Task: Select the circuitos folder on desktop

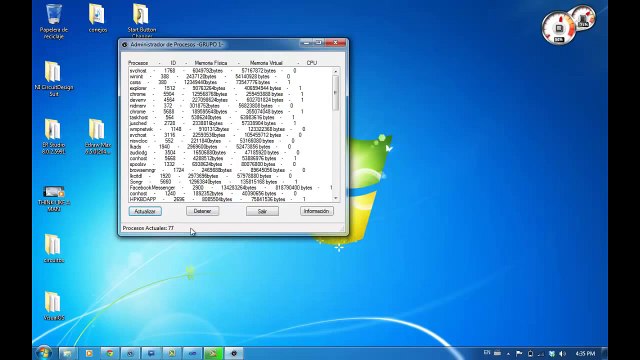Action: (x=53, y=248)
